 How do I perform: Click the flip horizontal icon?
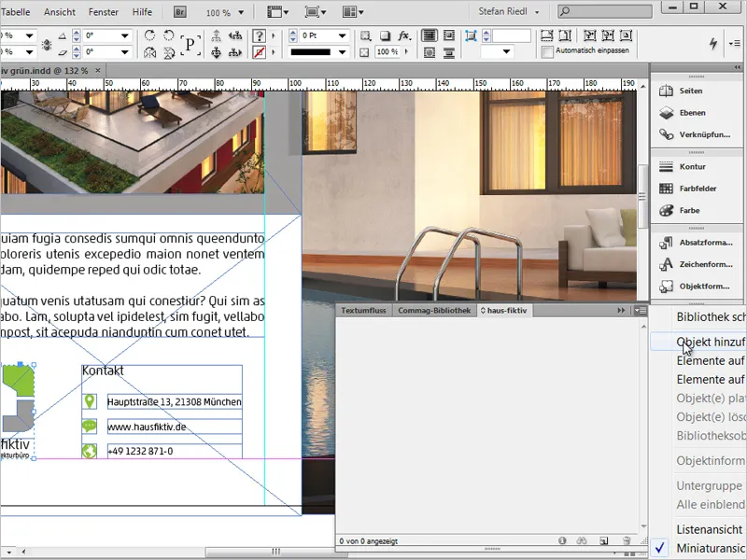point(149,52)
